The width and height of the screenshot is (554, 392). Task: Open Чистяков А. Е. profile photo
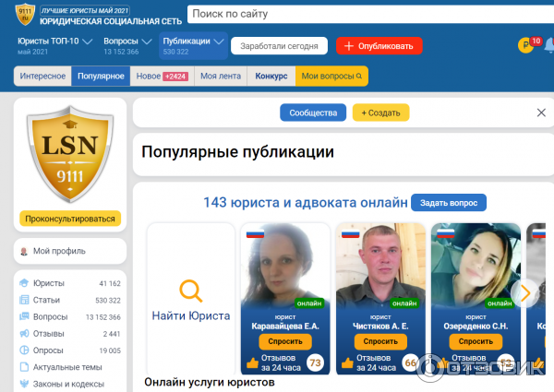(380, 266)
